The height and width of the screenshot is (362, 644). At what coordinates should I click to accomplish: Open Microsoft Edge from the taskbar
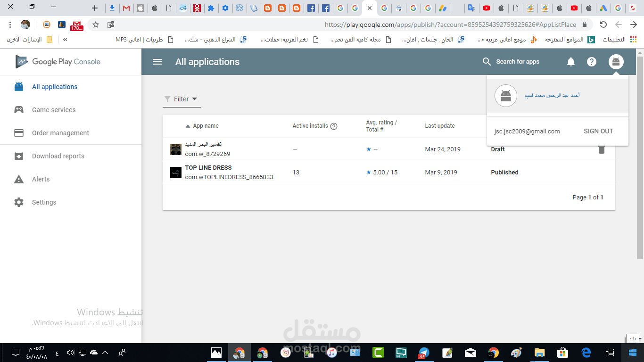[x=586, y=353]
